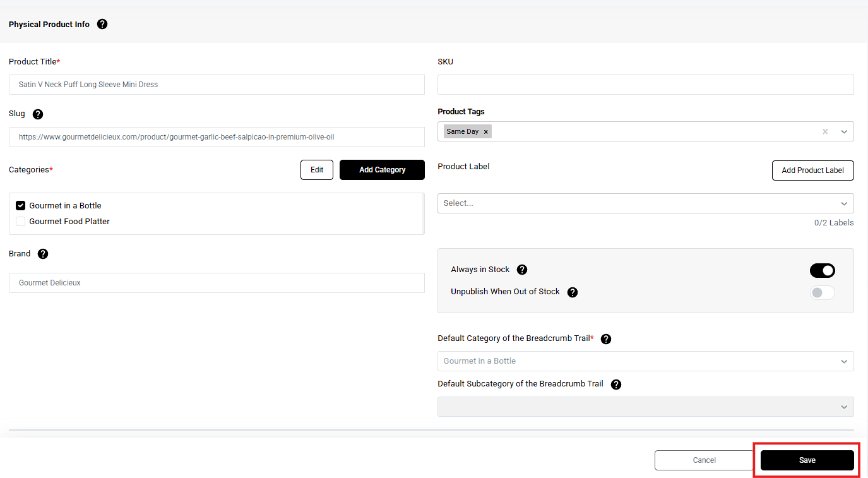Click into the SKU input field

tap(645, 85)
